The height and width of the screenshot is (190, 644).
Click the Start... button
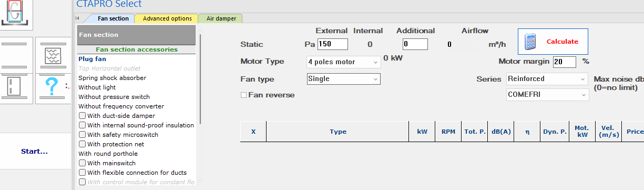tap(35, 152)
